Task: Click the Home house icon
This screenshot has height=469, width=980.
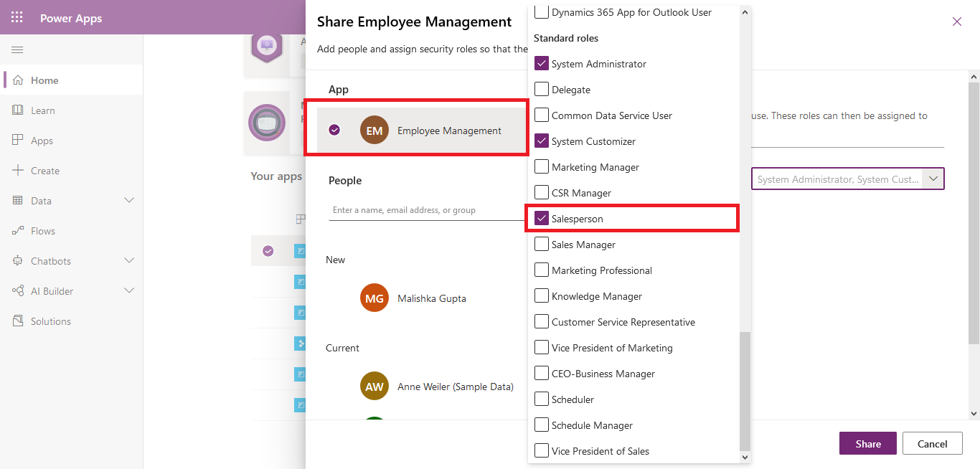Action: tap(18, 80)
